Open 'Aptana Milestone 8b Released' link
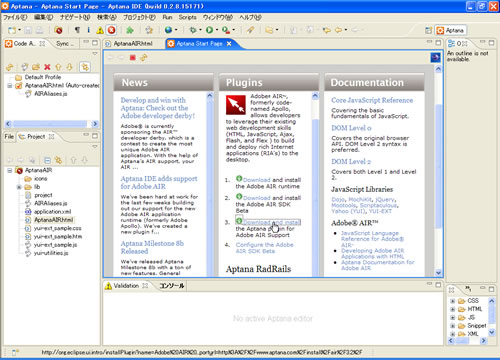The width and height of the screenshot is (500, 360). pos(152,247)
